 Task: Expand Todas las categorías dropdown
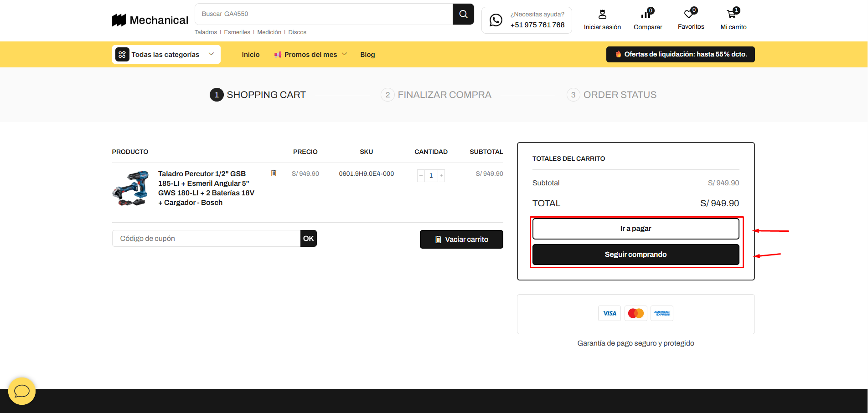166,55
